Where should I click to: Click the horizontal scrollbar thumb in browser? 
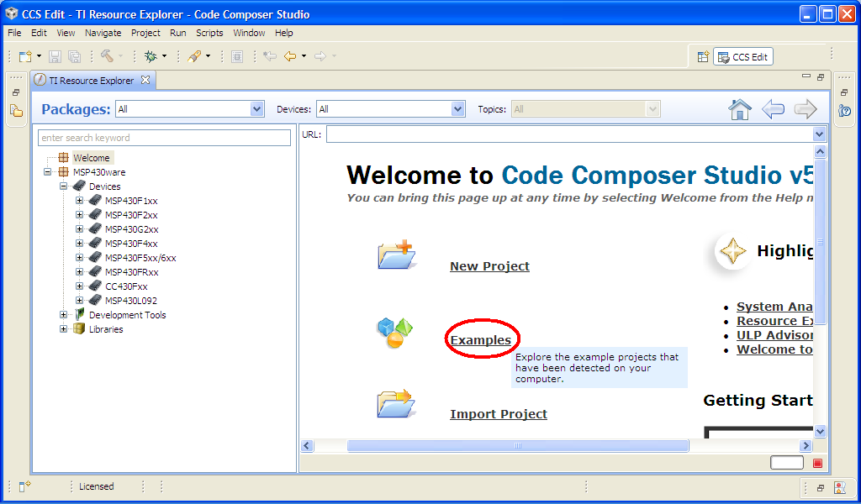tap(518, 445)
